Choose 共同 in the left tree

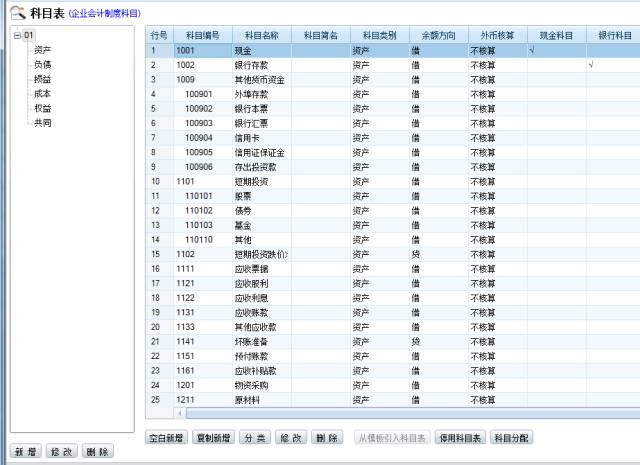pos(42,122)
